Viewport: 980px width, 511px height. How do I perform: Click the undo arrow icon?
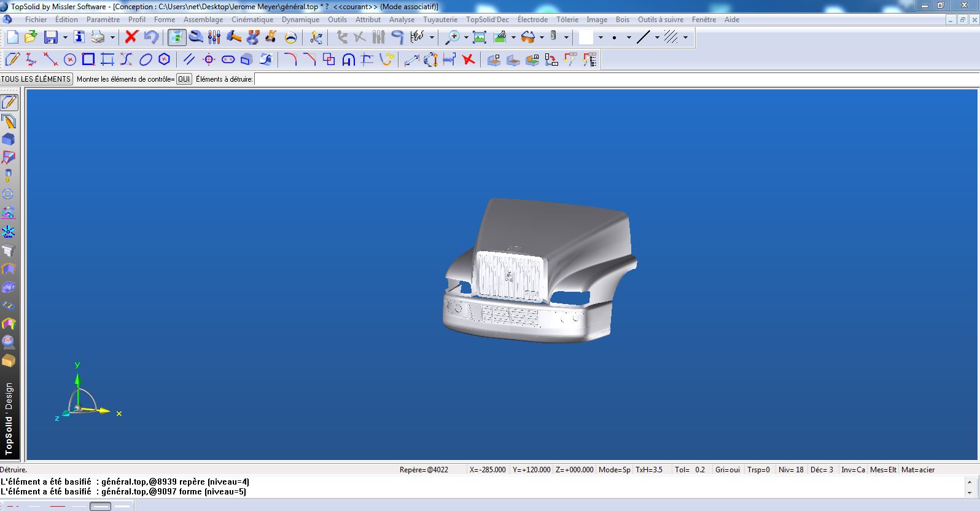(x=151, y=37)
